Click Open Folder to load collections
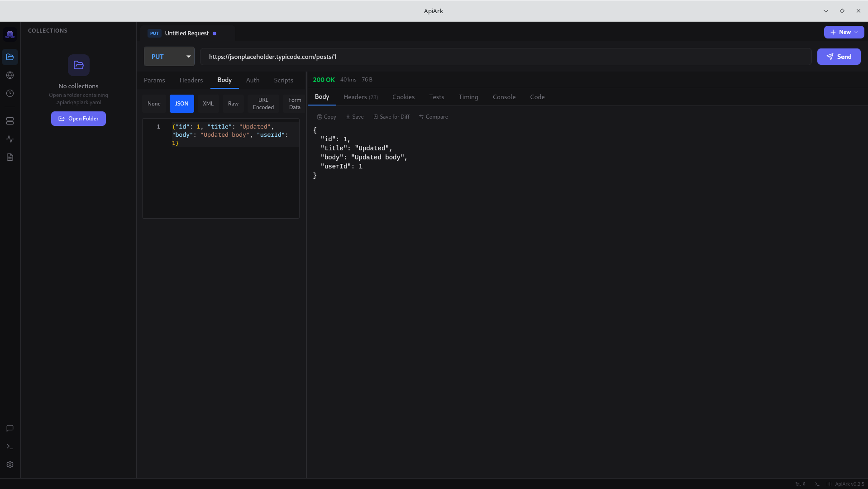 click(78, 118)
